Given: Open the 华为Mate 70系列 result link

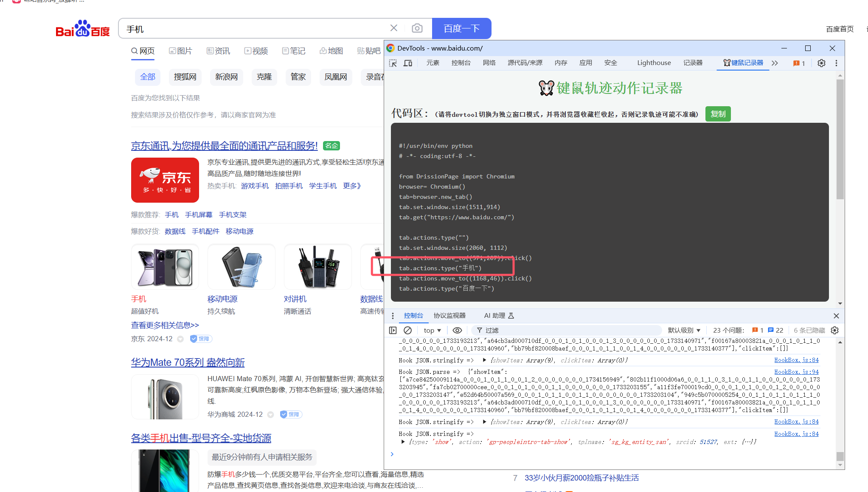Looking at the screenshot, I should (188, 362).
